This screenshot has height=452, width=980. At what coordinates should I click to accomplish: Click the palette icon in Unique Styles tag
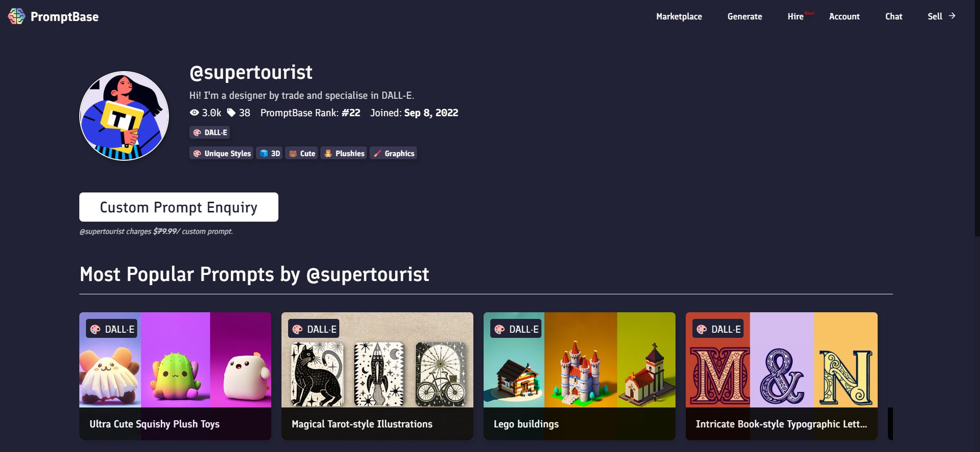197,154
